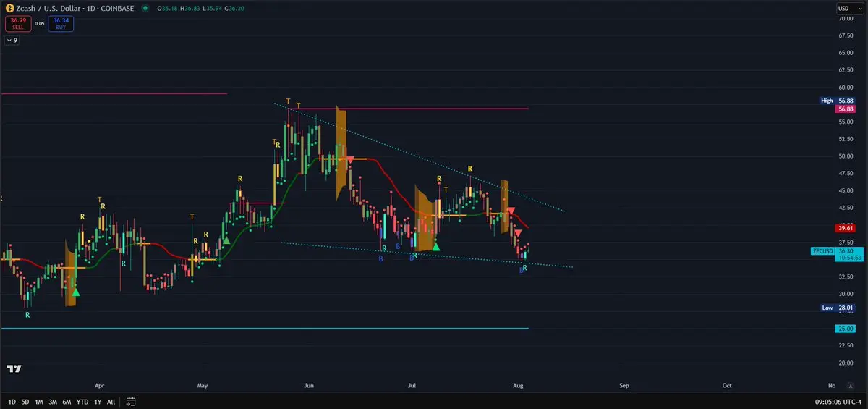Click the cyan 25.00 line price label

(x=845, y=329)
